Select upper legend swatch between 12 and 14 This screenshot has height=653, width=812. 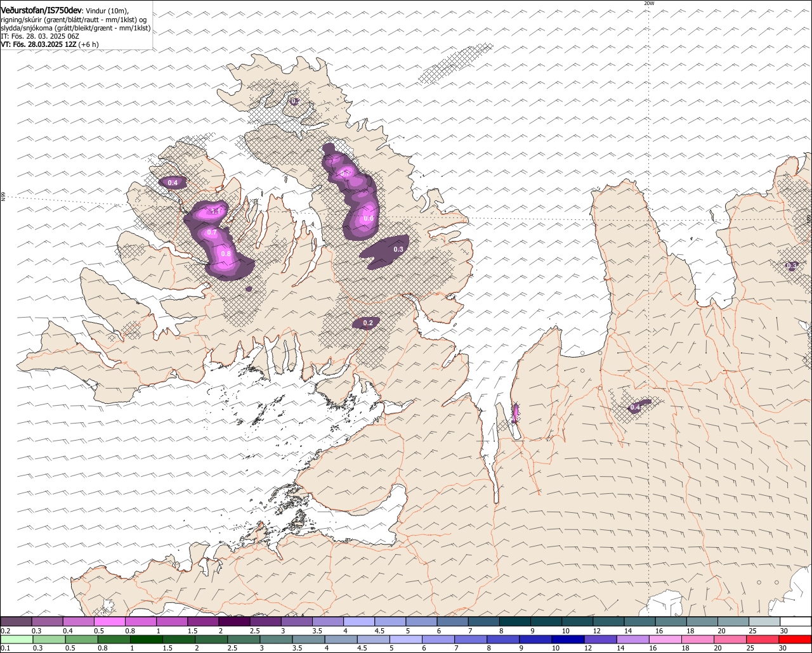[609, 621]
